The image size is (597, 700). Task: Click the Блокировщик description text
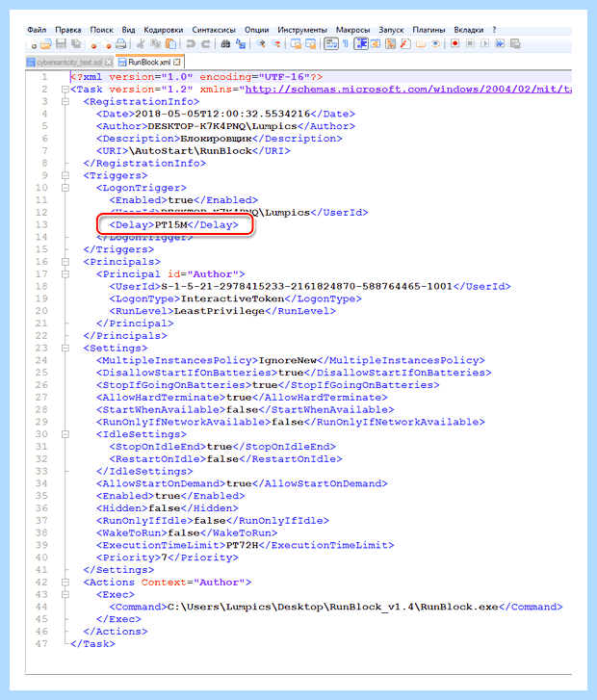coord(216,139)
